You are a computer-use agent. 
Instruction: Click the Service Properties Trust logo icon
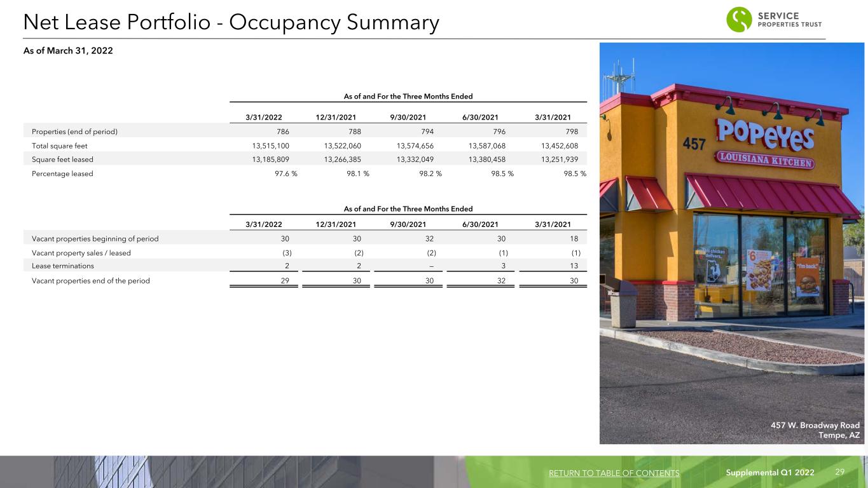739,19
